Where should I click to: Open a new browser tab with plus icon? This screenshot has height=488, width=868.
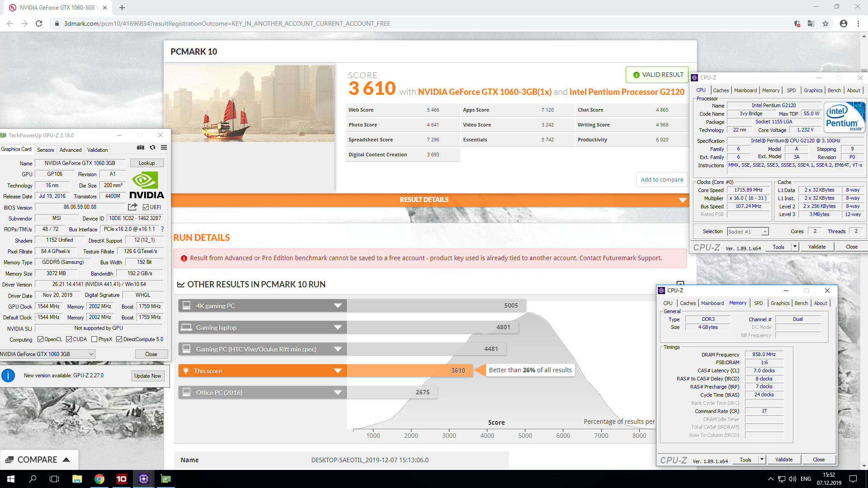pyautogui.click(x=122, y=8)
